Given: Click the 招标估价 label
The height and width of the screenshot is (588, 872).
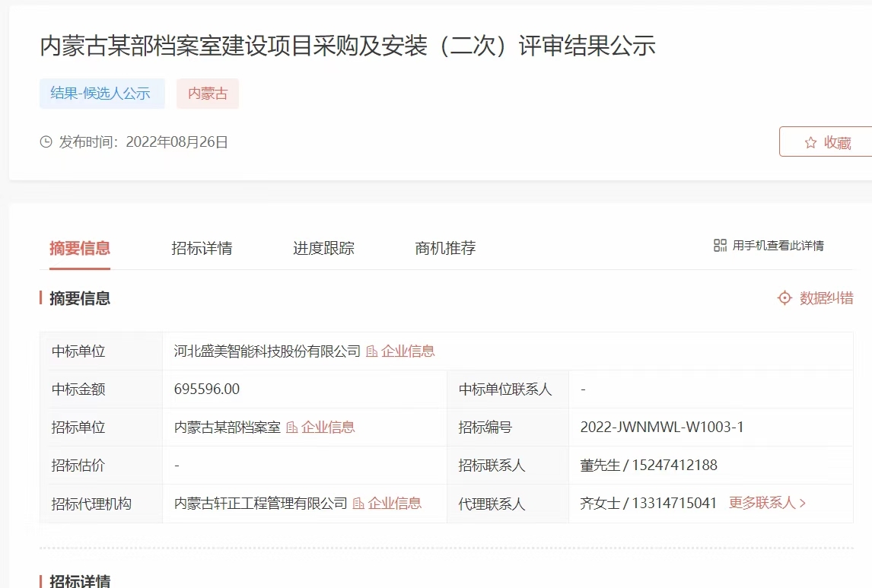Looking at the screenshot, I should tap(78, 466).
